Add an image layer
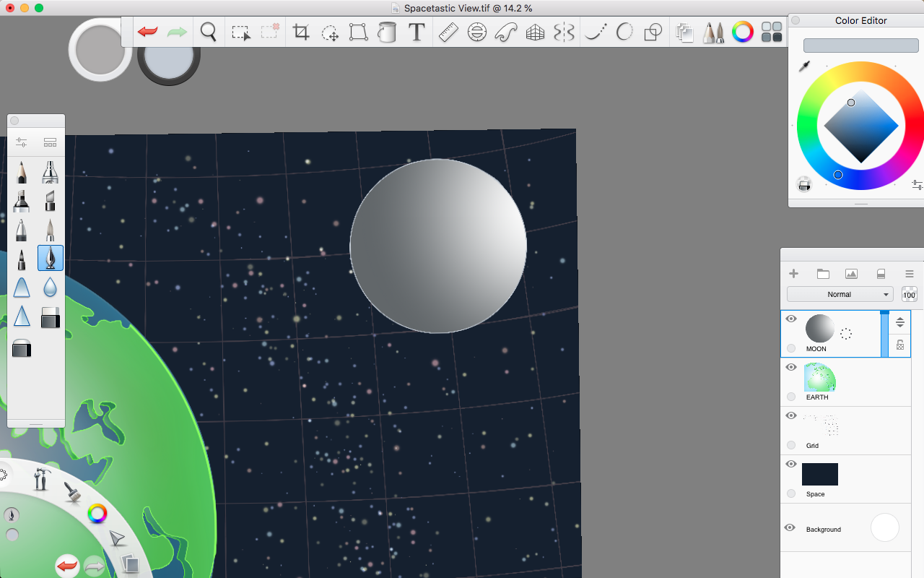This screenshot has width=924, height=578. (851, 274)
